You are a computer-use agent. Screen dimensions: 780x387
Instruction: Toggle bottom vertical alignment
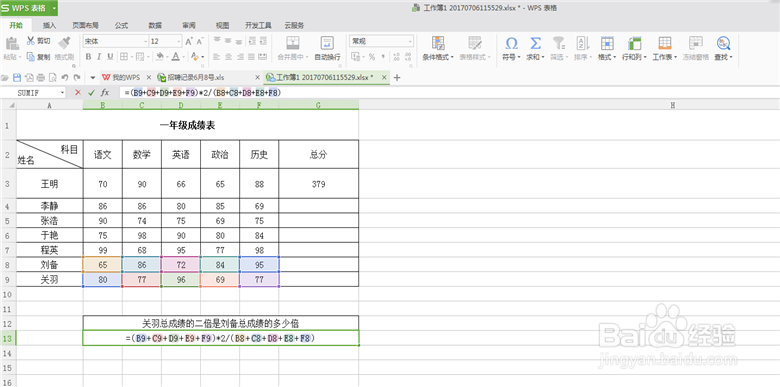coord(239,41)
